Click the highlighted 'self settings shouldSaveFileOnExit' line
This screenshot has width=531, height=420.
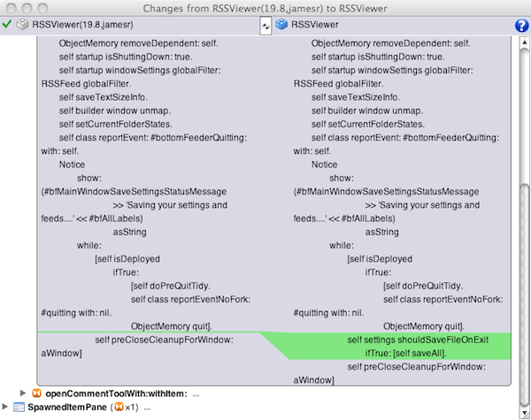(x=418, y=340)
